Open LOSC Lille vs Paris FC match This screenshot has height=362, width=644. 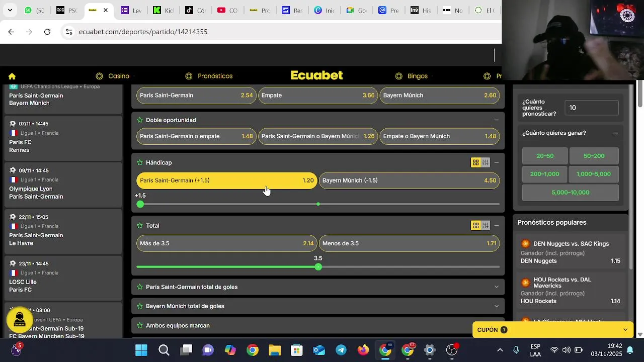click(63, 277)
